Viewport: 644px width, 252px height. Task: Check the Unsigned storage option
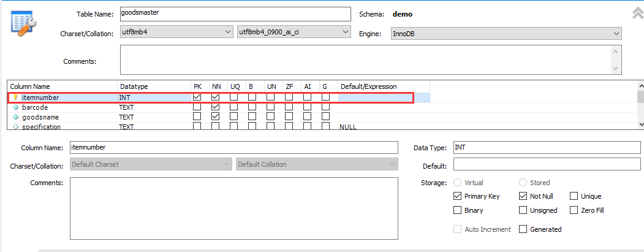coord(523,210)
